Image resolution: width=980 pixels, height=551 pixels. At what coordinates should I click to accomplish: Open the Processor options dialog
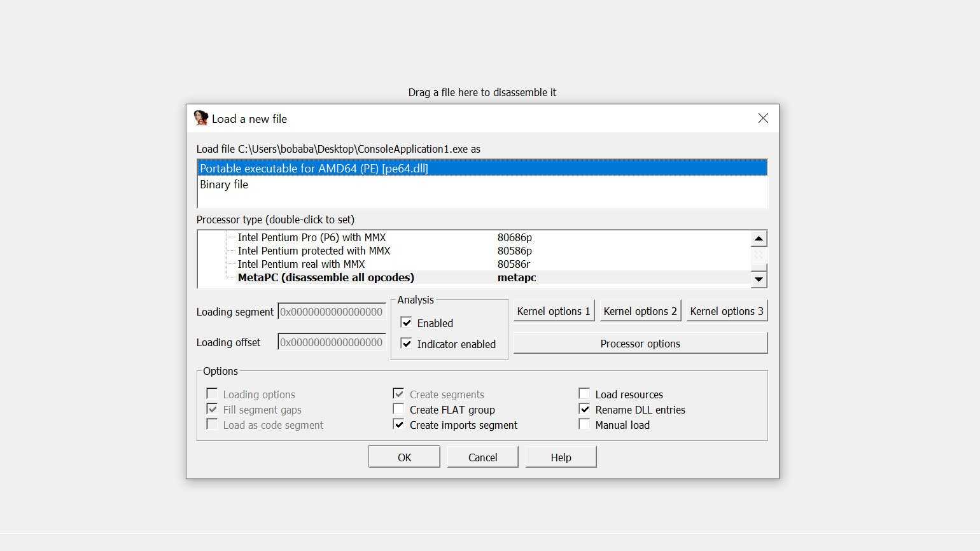(640, 344)
